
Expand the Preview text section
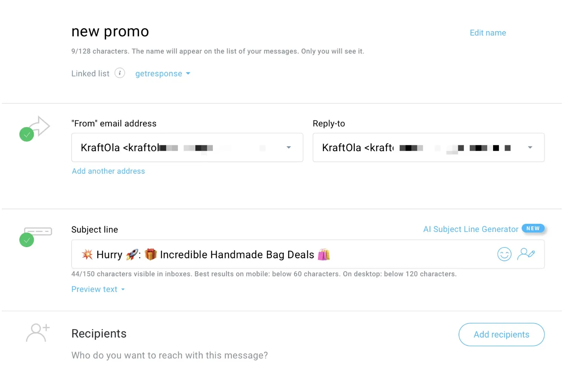click(x=98, y=289)
